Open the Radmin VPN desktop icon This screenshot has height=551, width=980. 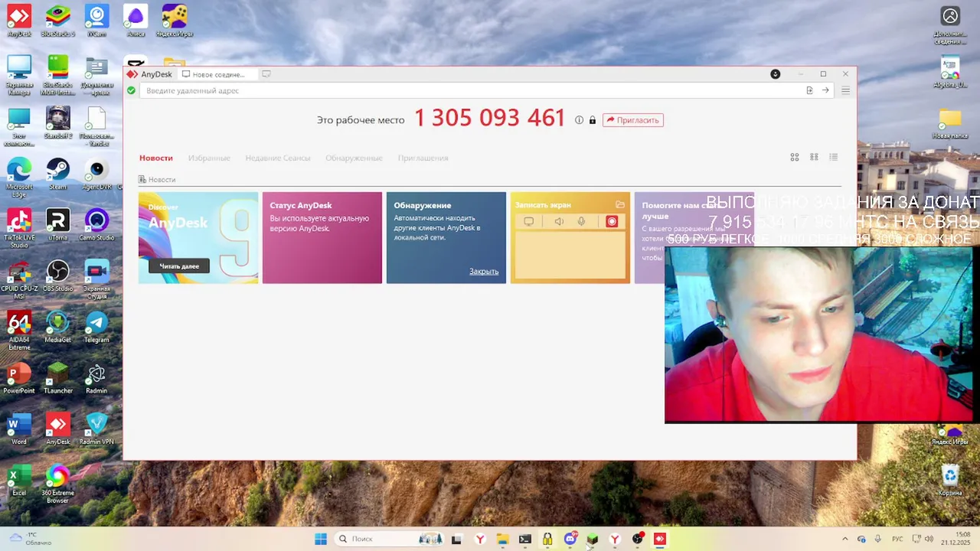point(96,429)
